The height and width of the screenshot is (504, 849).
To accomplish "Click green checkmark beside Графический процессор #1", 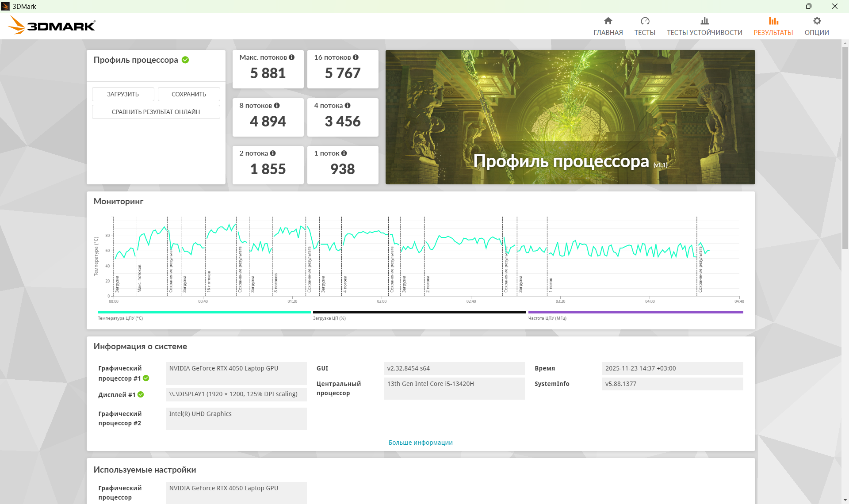I will click(x=146, y=378).
